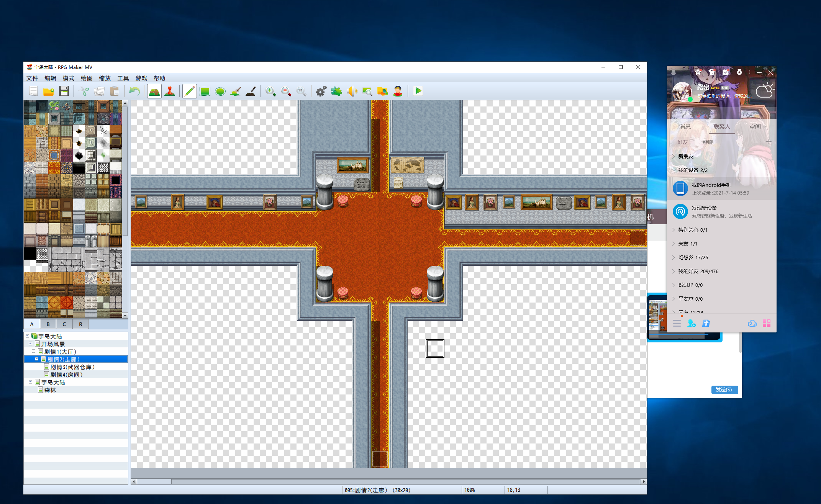Switch to Map mode
821x504 pixels.
click(154, 91)
